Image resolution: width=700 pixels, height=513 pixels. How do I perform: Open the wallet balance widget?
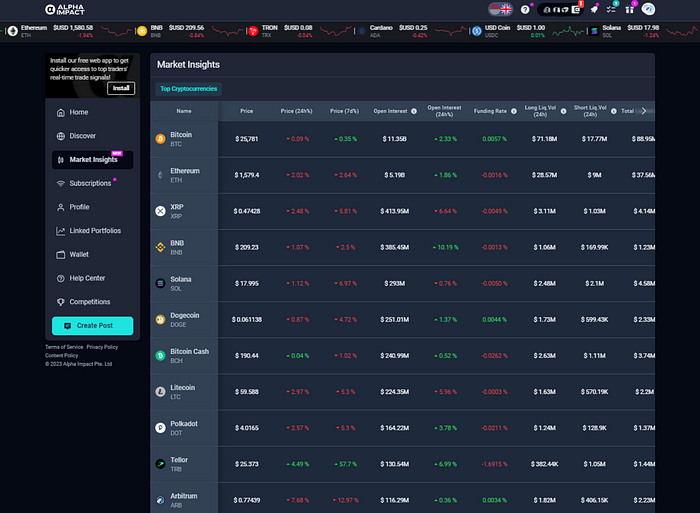561,9
